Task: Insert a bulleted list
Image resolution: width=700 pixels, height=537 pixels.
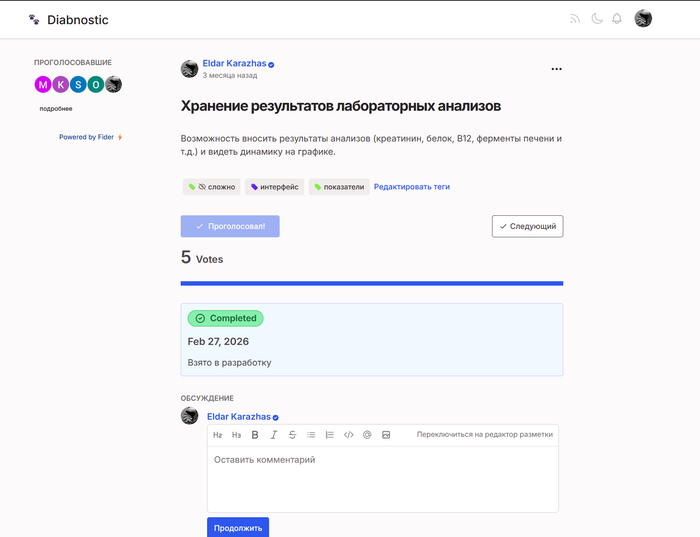Action: tap(311, 435)
